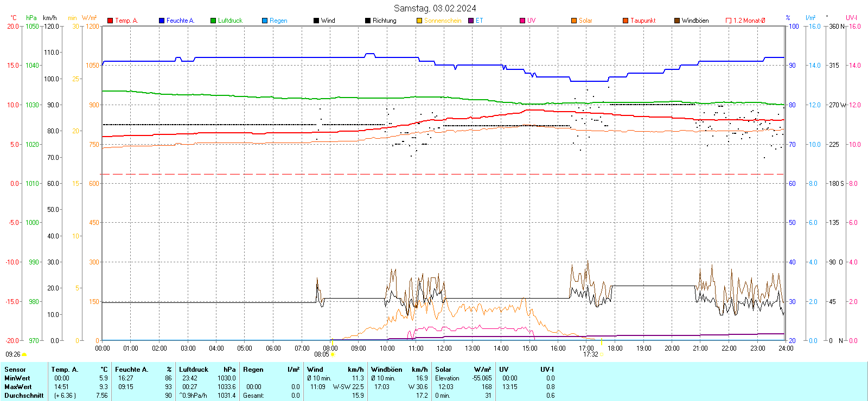868x401 pixels.
Task: Click the sunset marker icon beside 17:32
Action: click(x=601, y=354)
